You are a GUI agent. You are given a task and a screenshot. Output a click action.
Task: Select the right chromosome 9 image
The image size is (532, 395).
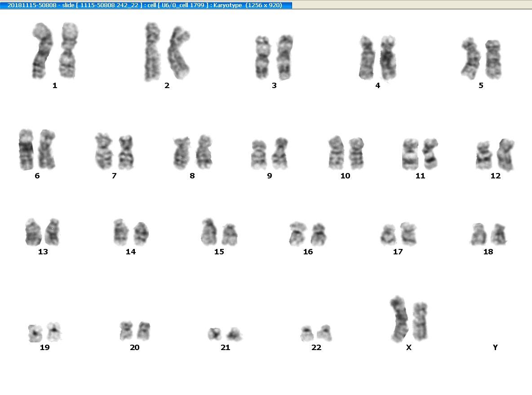pos(280,153)
